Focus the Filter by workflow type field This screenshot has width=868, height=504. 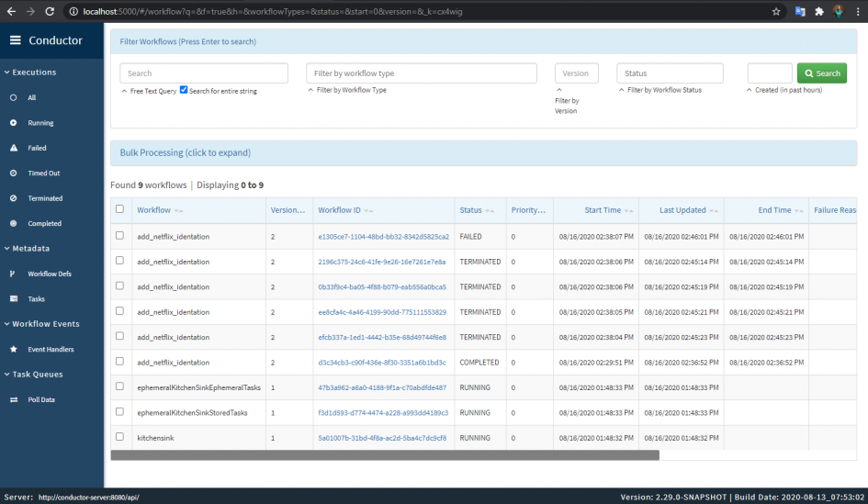coord(422,73)
